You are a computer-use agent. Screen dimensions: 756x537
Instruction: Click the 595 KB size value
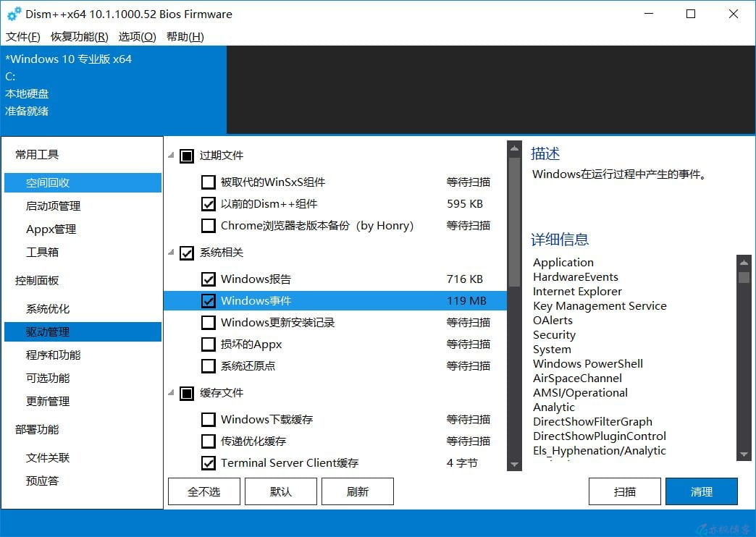click(465, 204)
